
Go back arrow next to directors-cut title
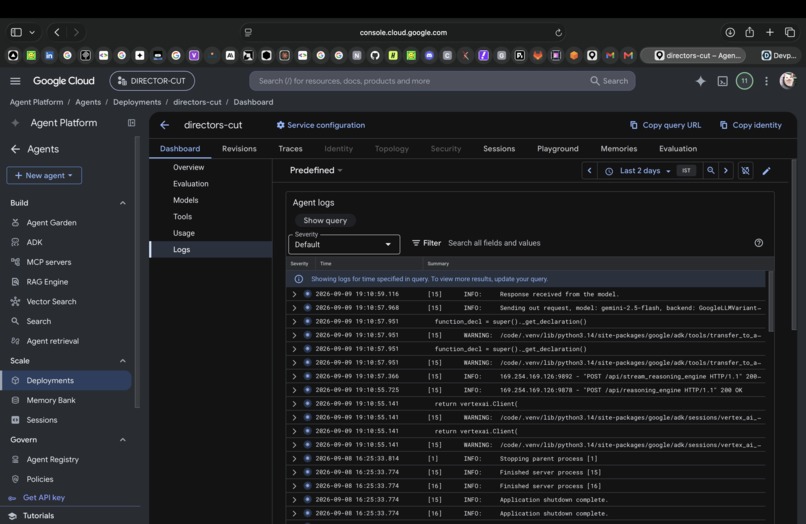(x=164, y=125)
